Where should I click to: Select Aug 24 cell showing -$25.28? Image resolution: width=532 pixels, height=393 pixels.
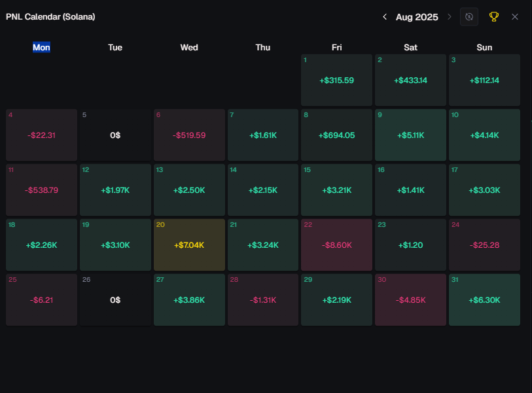[x=484, y=245]
